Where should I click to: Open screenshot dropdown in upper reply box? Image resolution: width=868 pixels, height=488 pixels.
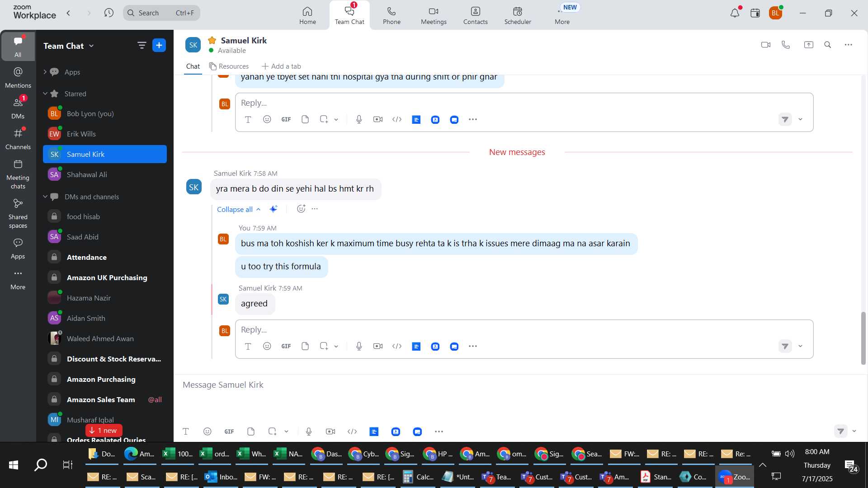(336, 119)
